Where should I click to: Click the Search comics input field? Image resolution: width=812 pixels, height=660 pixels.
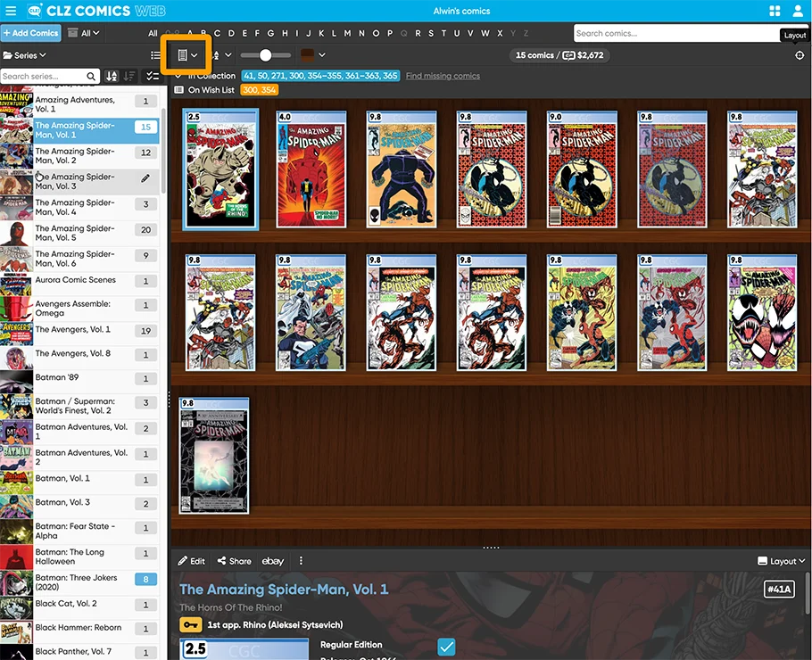(x=678, y=33)
